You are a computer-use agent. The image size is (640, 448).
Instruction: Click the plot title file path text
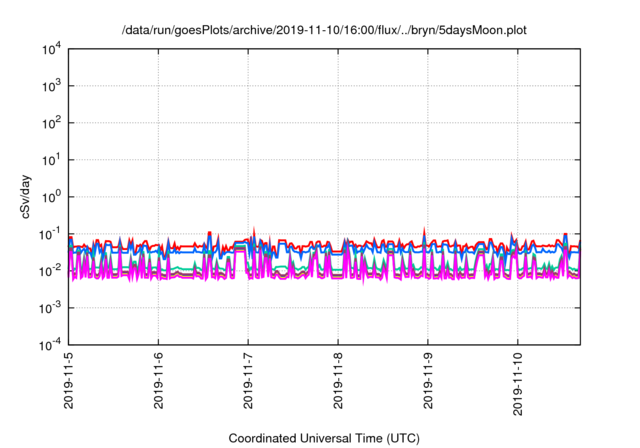pos(324,30)
